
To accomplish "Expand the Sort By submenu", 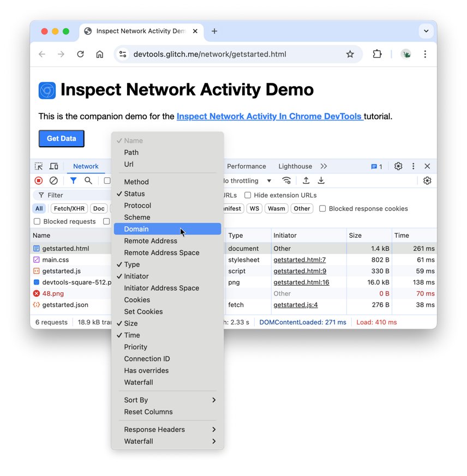I will tap(167, 400).
